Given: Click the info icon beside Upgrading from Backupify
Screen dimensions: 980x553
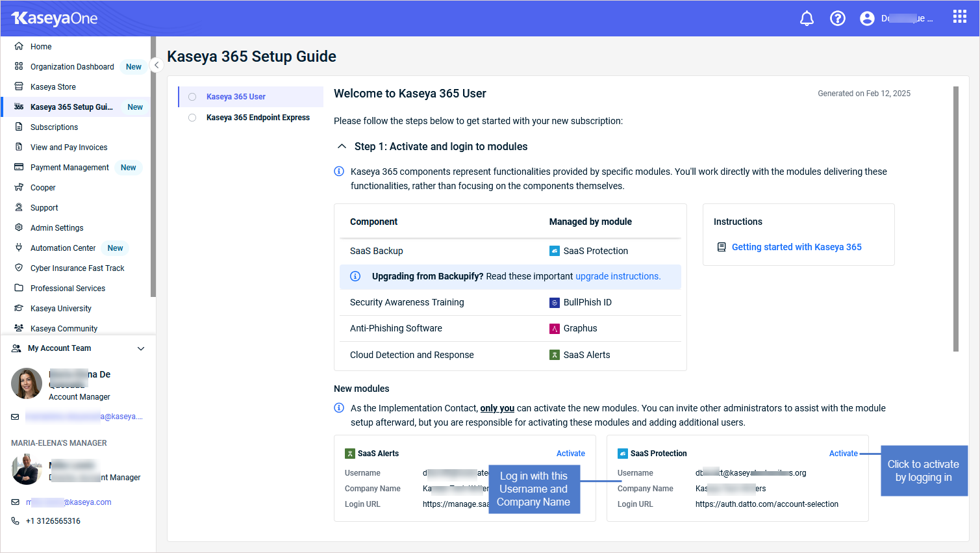Looking at the screenshot, I should pos(355,276).
